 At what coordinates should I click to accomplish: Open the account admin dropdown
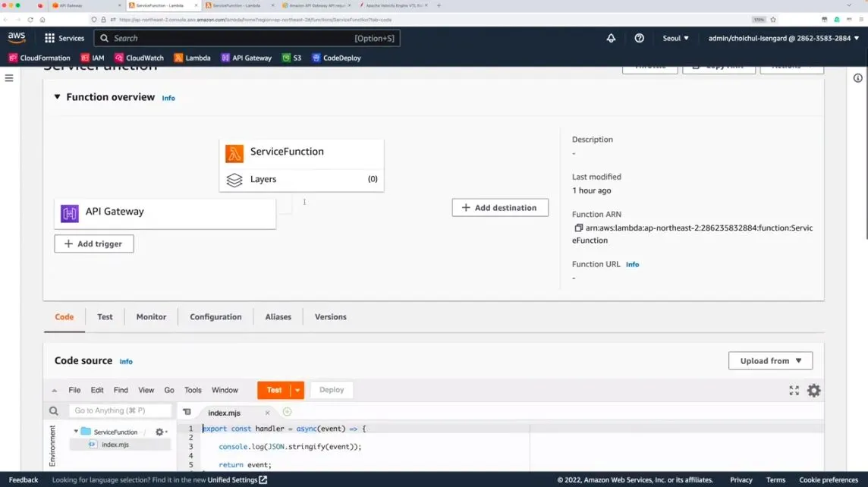coord(783,38)
